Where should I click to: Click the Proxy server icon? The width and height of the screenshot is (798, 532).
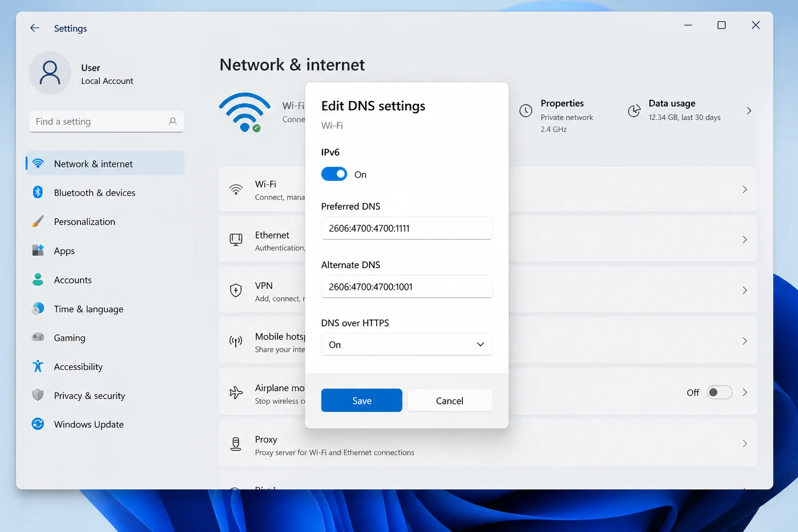236,444
